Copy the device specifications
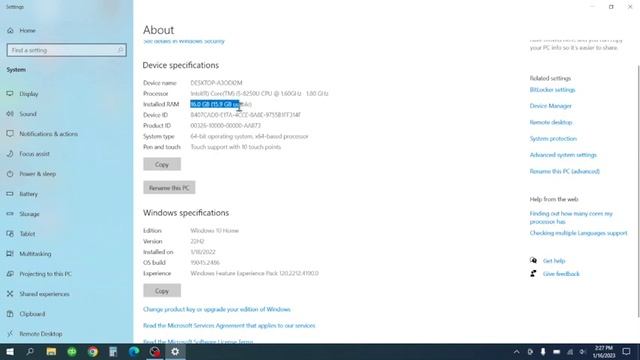The image size is (640, 360). tap(162, 164)
